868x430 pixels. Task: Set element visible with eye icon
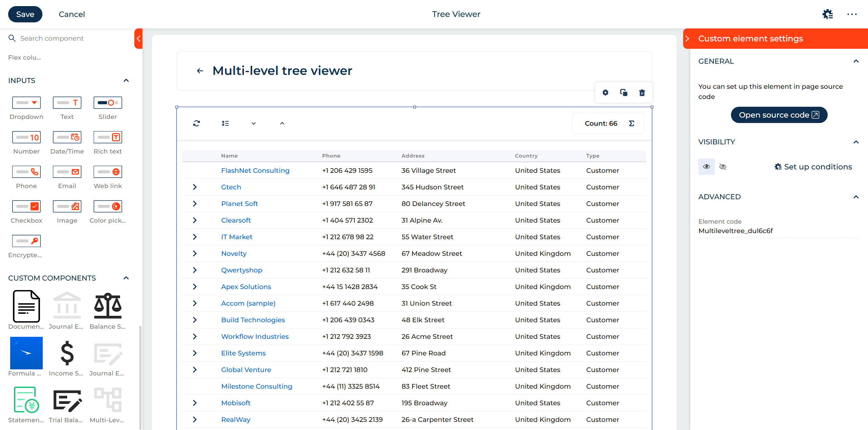pos(707,167)
